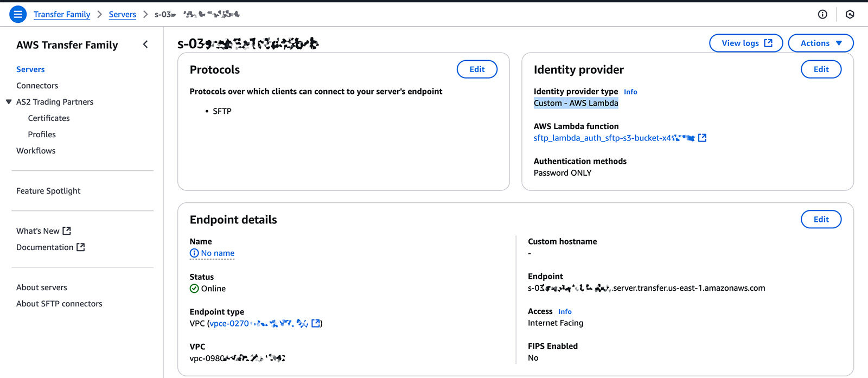Open the Lambda function external link icon
This screenshot has height=378, width=868.
pyautogui.click(x=702, y=138)
